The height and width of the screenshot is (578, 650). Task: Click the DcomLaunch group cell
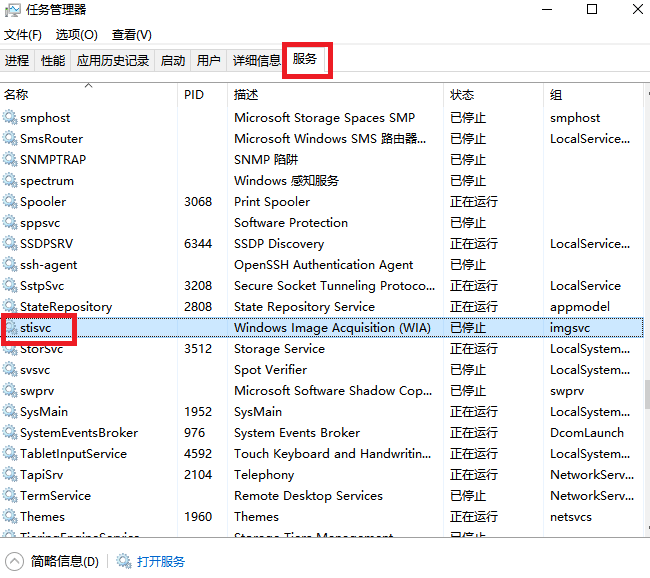pos(587,432)
